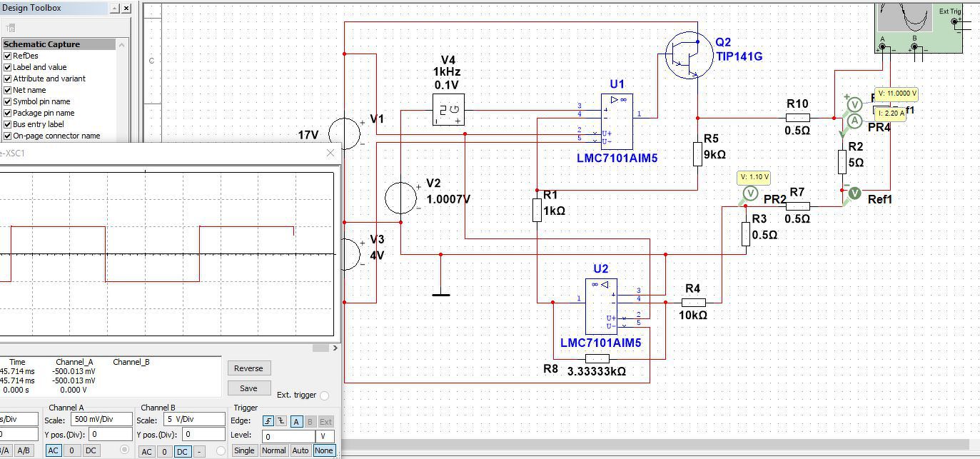Image resolution: width=980 pixels, height=459 pixels.
Task: Select the U1 op-amp LMC7101AIM5 symbol
Action: 617,122
